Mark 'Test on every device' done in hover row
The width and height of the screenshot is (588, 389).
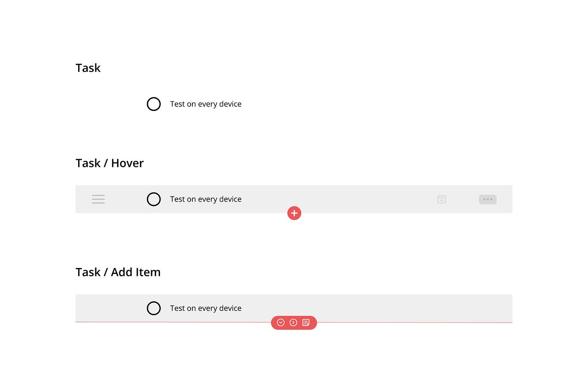click(x=154, y=199)
